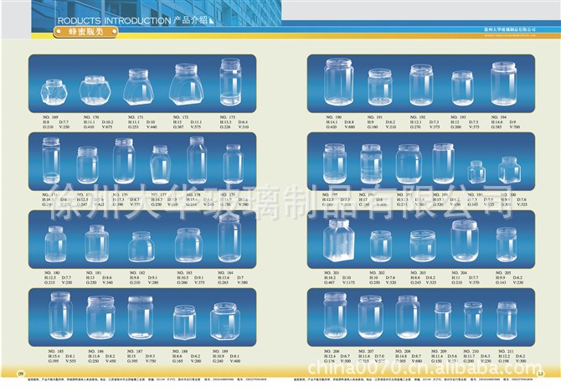Click the 蜂蜜瓶类 category label

(x=81, y=33)
